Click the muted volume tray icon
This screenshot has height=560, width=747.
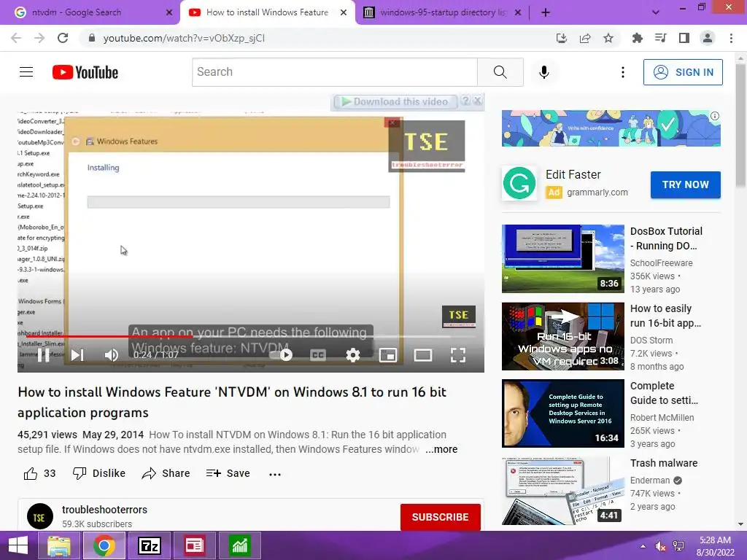pos(661,546)
